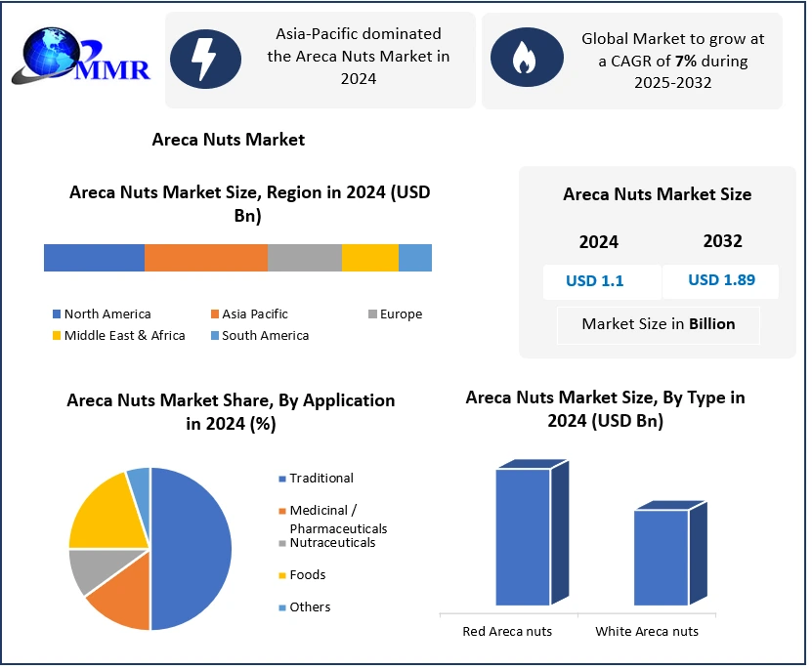The height and width of the screenshot is (669, 812).
Task: Click the orange Asia Pacific bar segment
Action: pos(205,258)
